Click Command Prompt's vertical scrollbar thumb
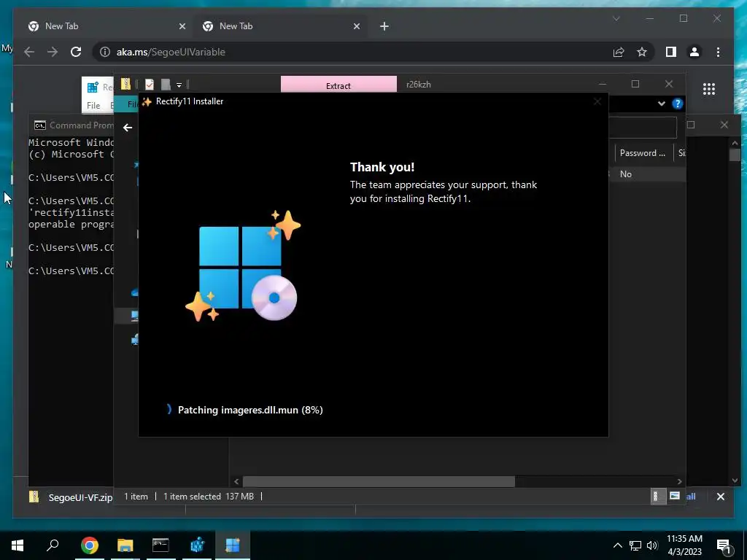The height and width of the screenshot is (560, 747). (x=735, y=155)
